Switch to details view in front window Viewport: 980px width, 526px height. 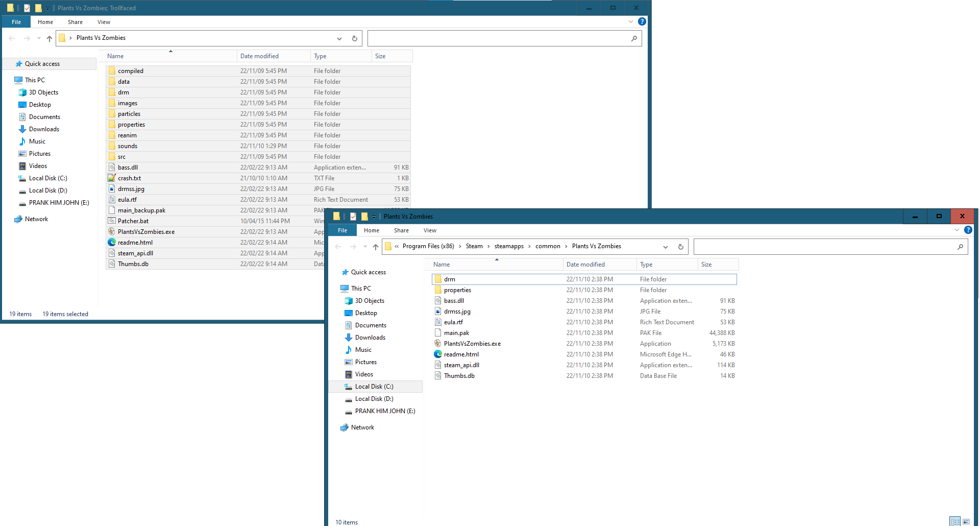click(x=955, y=521)
